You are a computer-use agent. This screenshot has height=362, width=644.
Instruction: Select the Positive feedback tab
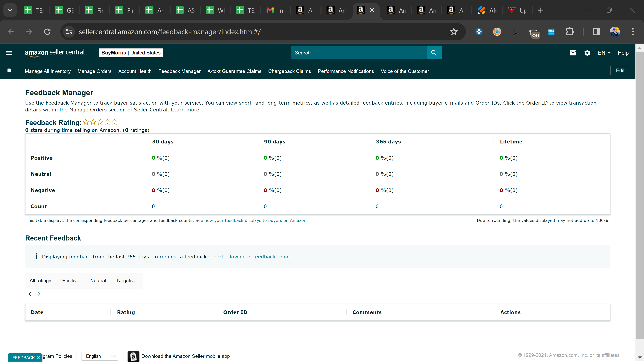click(70, 281)
